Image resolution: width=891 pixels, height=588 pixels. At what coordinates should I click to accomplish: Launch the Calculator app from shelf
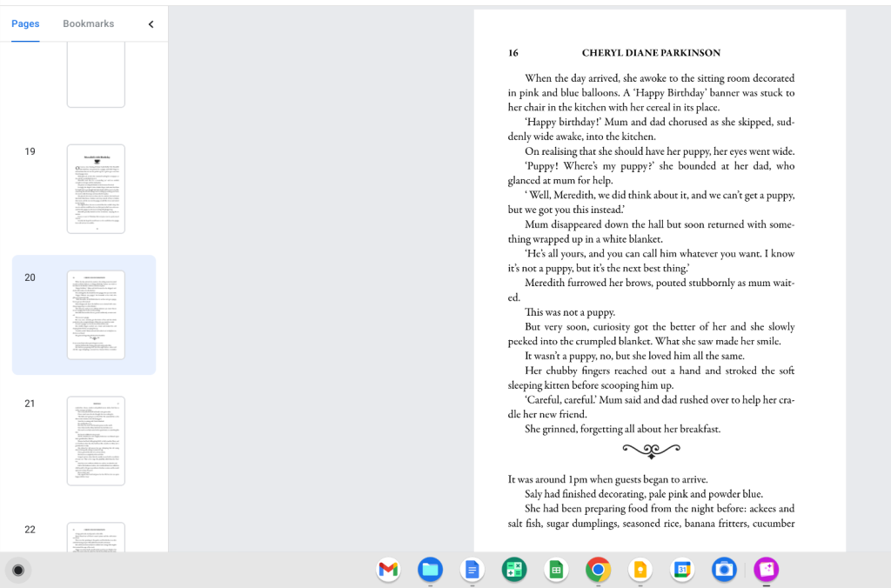point(514,569)
